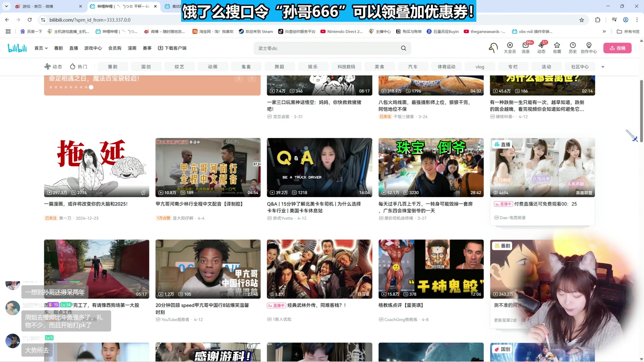The width and height of the screenshot is (644, 362).
Task: Click the last dot of banner carousel indicator
Action: pos(91,87)
